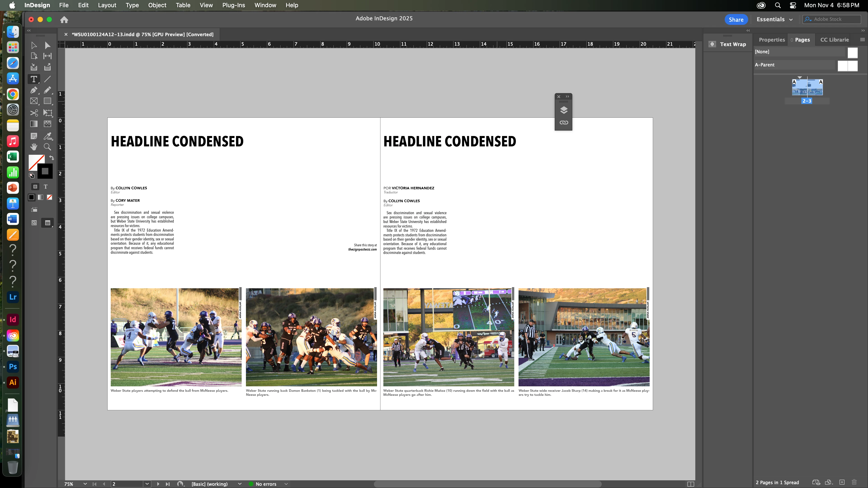Click the Share button

736,19
